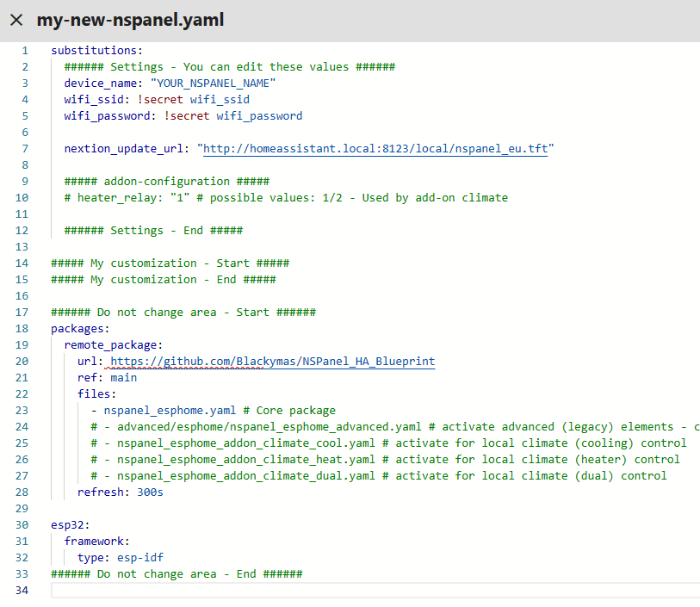The image size is (700, 607).
Task: Select the esp-idf framework type value
Action: click(x=140, y=557)
